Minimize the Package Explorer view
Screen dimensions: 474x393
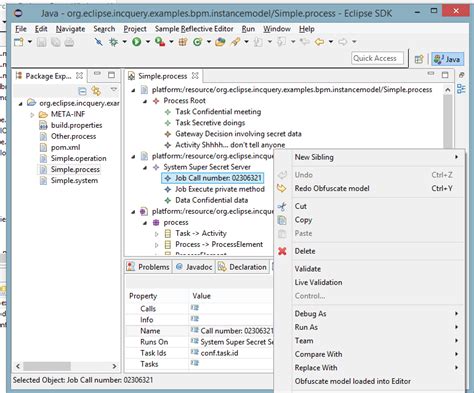coord(97,73)
